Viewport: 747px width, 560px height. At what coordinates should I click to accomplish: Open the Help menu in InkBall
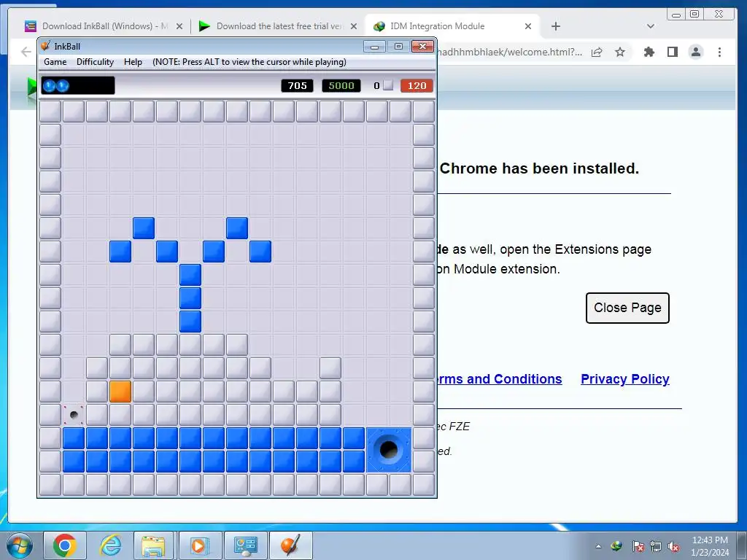[133, 62]
